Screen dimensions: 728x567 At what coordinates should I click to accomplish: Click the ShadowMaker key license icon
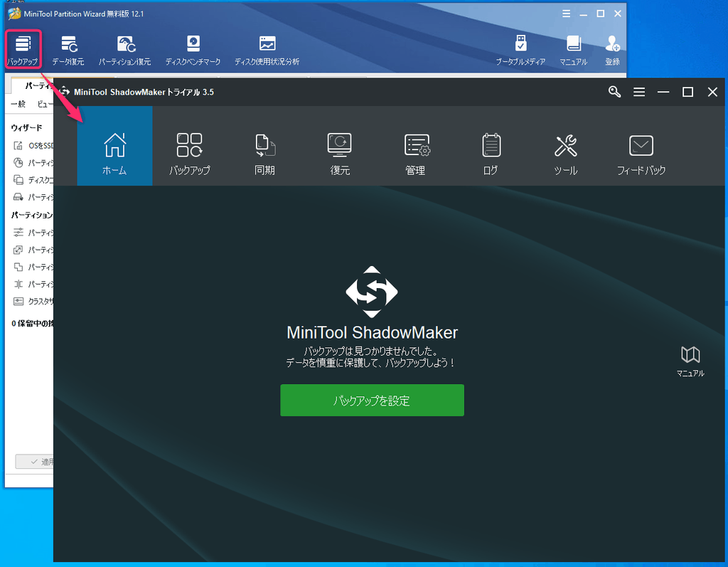tap(615, 92)
